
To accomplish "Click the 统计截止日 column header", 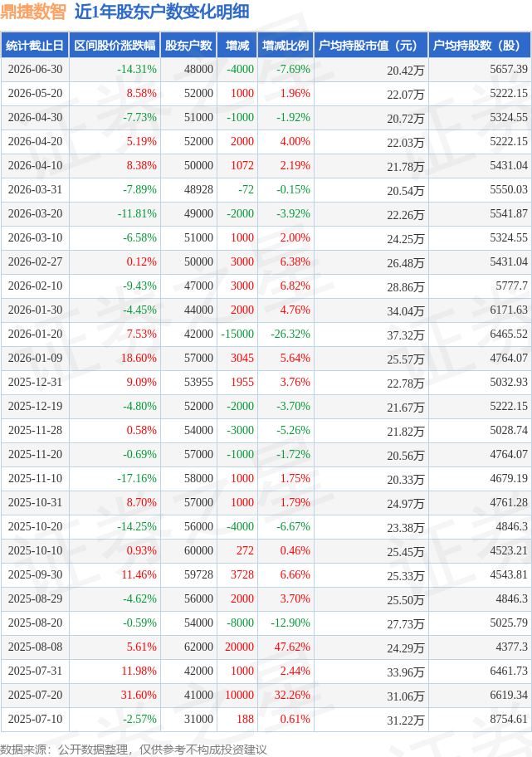I will [x=35, y=46].
